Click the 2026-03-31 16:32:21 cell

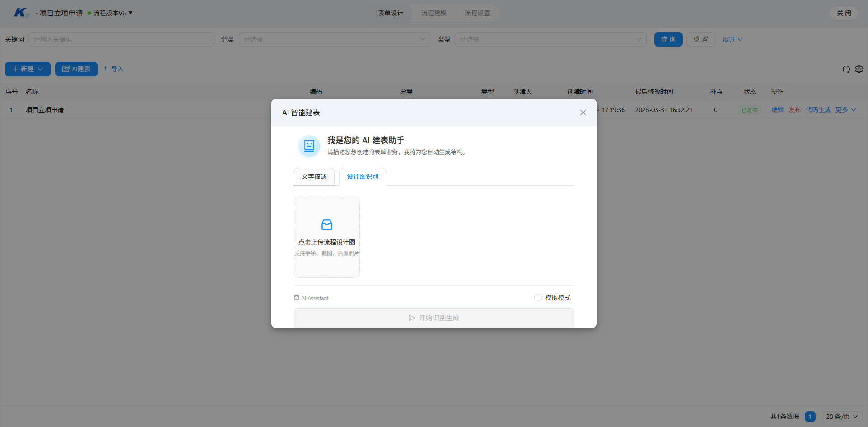click(664, 110)
